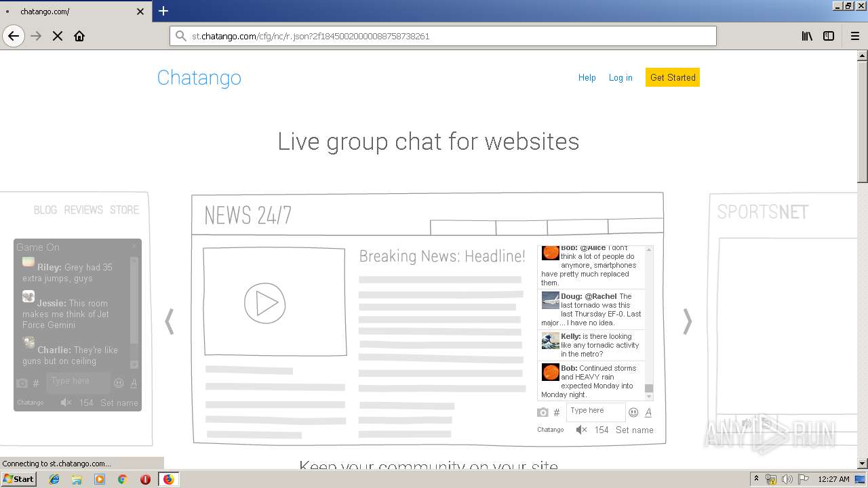Type here field in Game On chat
This screenshot has width=868, height=488.
click(x=77, y=382)
